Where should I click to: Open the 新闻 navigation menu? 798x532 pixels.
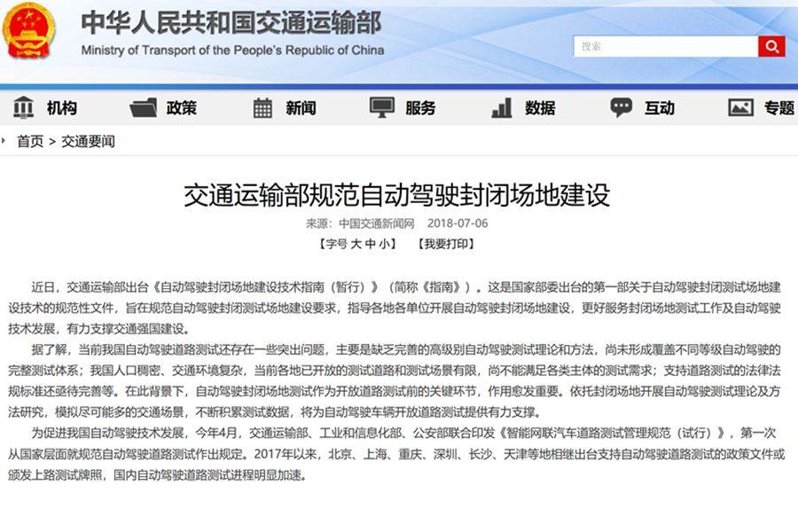click(x=301, y=108)
